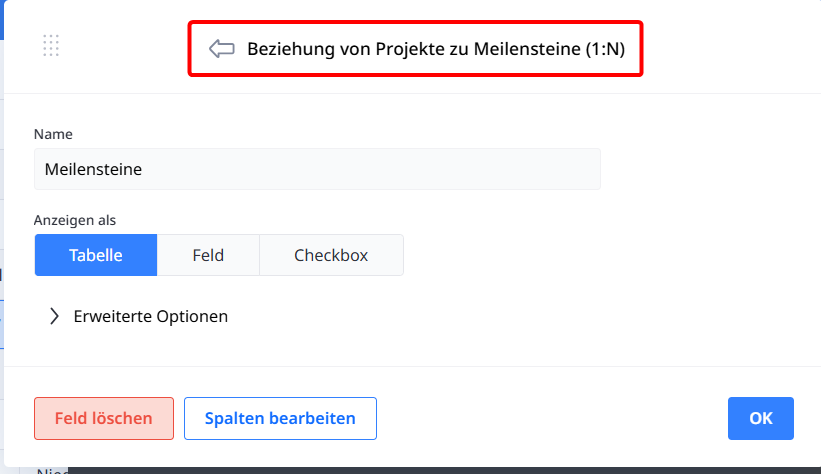Confirm the dialog with OK

coord(761,418)
